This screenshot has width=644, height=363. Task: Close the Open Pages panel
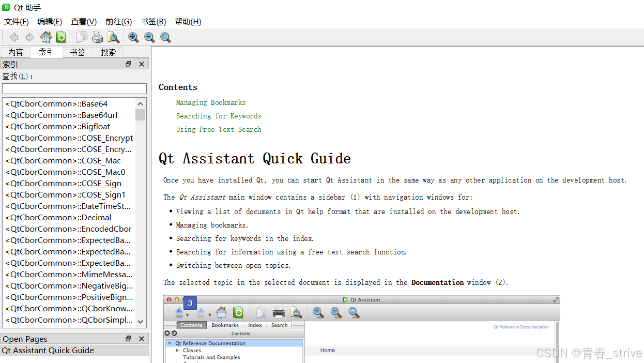tap(142, 339)
